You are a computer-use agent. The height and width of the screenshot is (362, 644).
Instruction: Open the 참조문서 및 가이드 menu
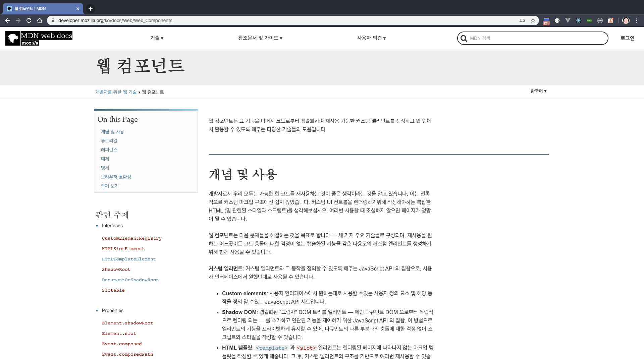[260, 38]
